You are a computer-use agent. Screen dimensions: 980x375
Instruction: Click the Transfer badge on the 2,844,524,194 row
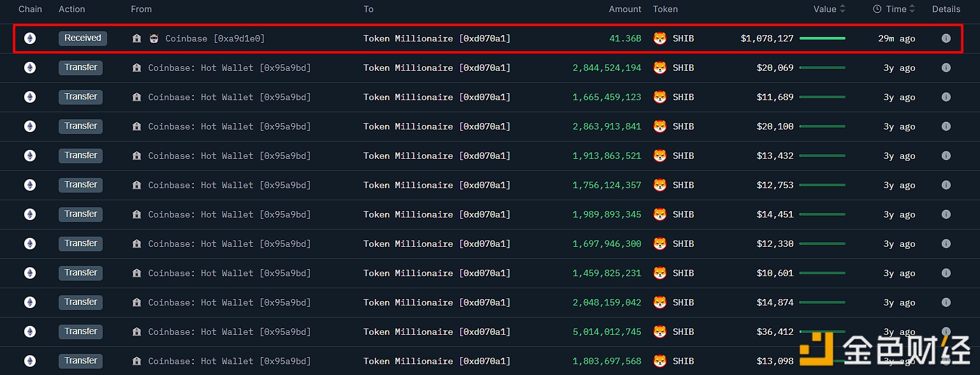point(81,68)
